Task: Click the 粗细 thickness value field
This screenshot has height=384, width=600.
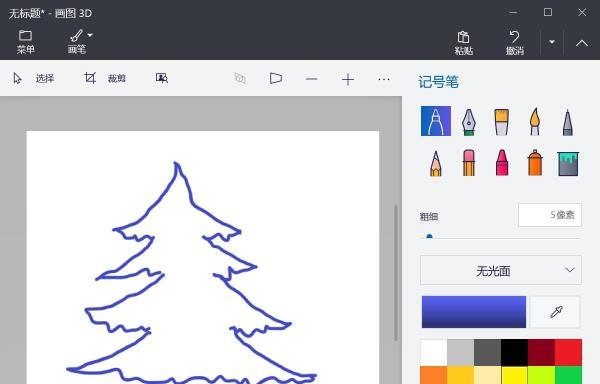Action: pyautogui.click(x=550, y=215)
